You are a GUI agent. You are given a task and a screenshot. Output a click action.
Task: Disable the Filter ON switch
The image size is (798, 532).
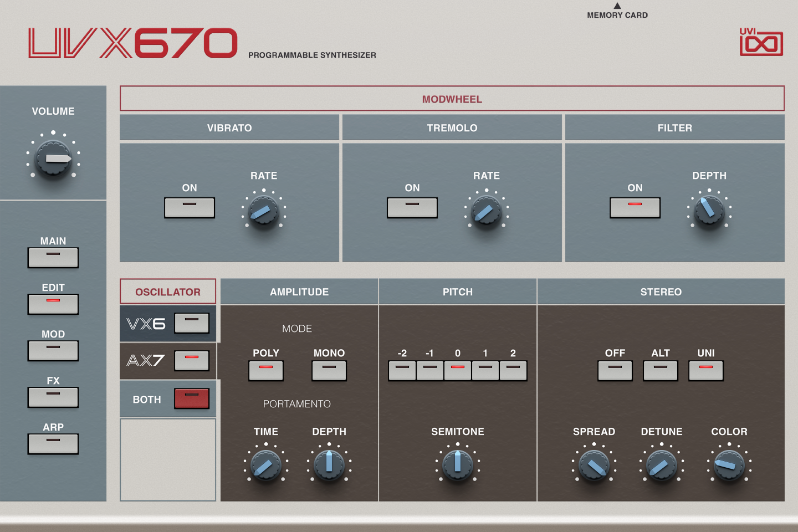click(x=635, y=208)
